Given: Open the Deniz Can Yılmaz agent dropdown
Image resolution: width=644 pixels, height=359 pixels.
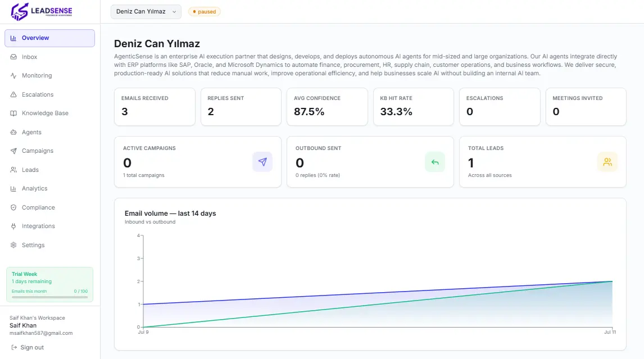Looking at the screenshot, I should pos(146,11).
